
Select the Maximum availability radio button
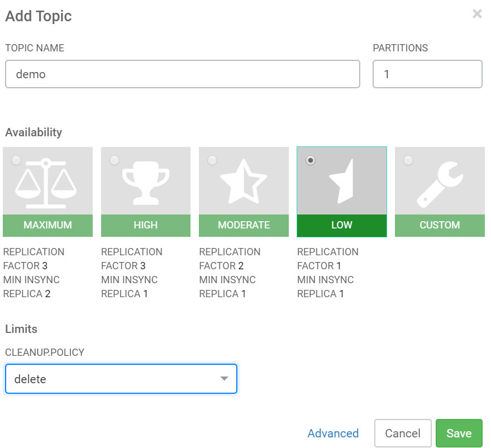[x=16, y=160]
